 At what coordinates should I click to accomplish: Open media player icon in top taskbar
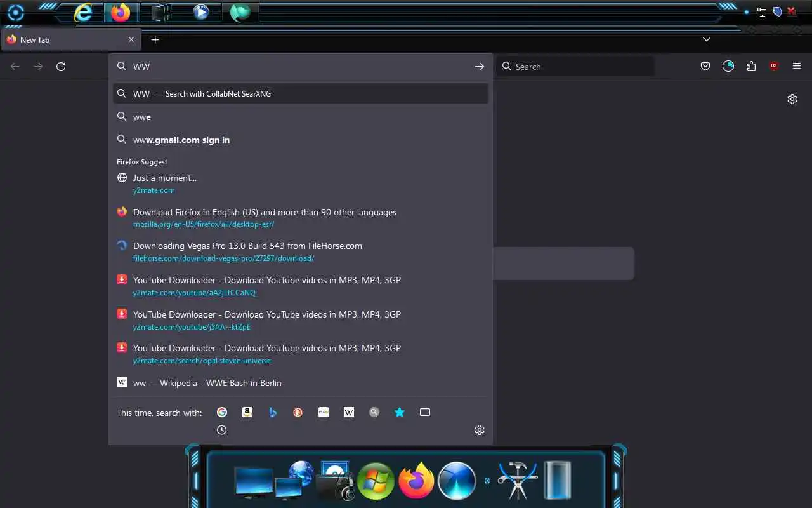click(x=200, y=12)
